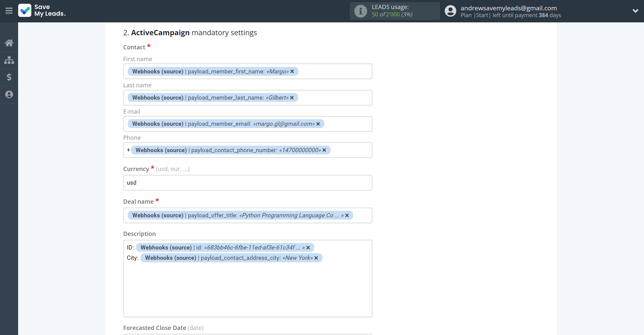
Task: Remove payload_contact_address_city tag
Action: [316, 258]
